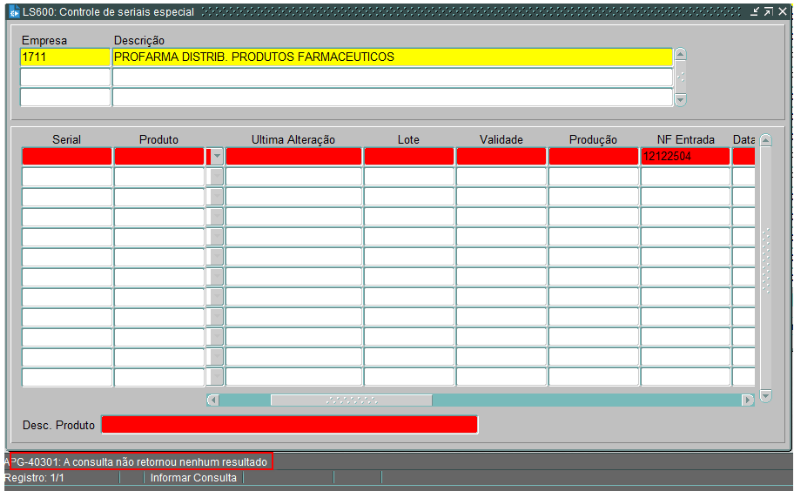Image resolution: width=796 pixels, height=491 pixels.
Task: Click the horizontal scrollbar left arrow
Action: [213, 400]
